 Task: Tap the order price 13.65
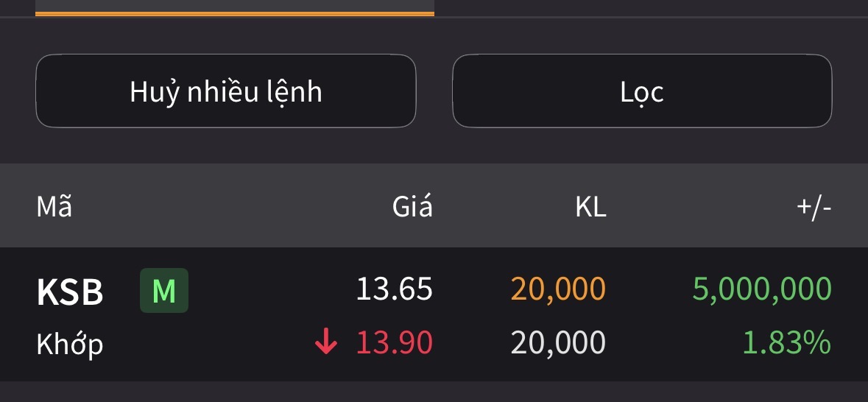tap(394, 289)
